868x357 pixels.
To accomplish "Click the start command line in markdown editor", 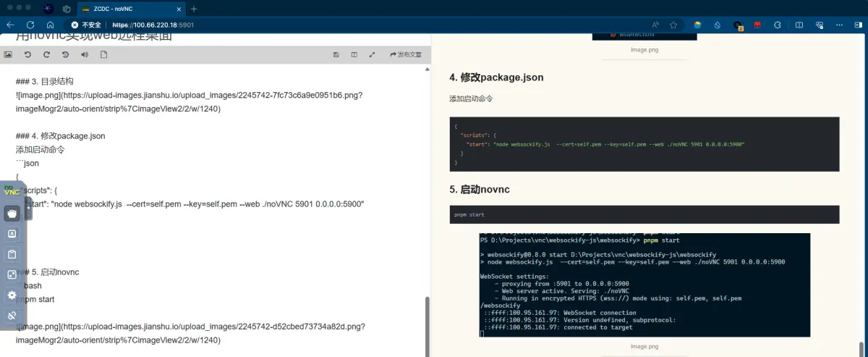I will (x=195, y=203).
